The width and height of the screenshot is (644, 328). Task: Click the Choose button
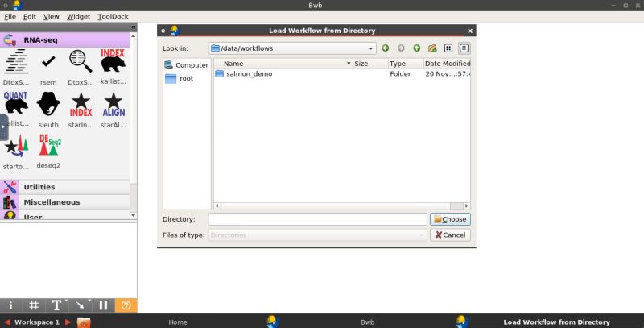pyautogui.click(x=450, y=219)
